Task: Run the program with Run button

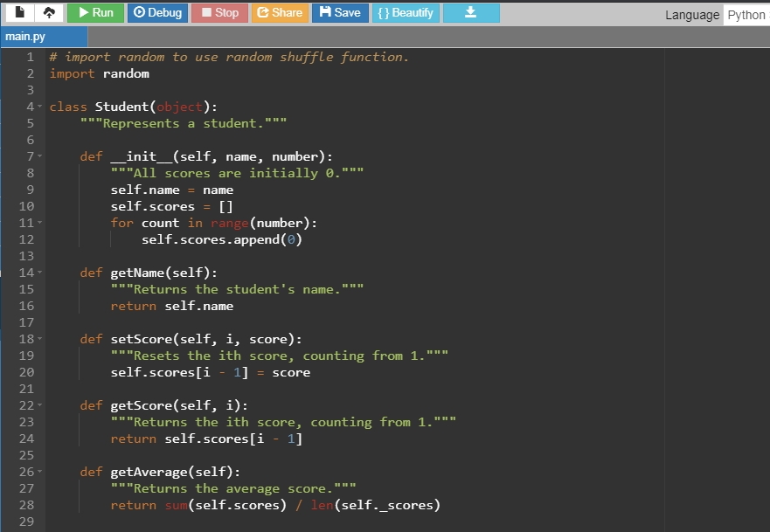Action: tap(95, 13)
